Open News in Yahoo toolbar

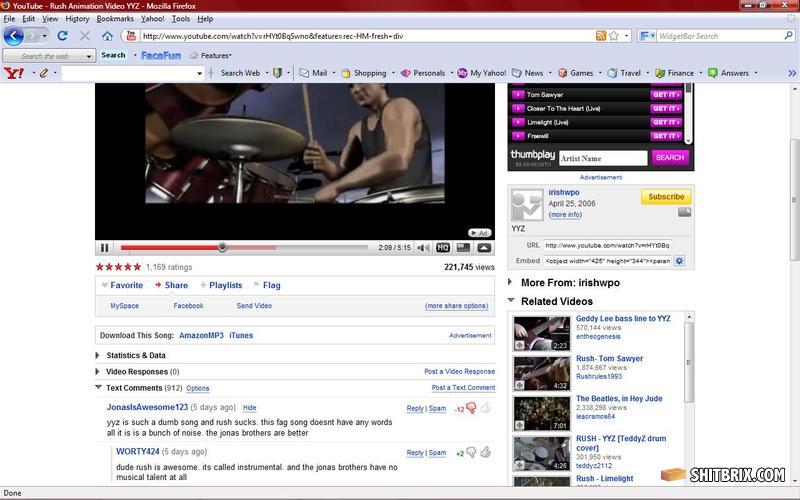coord(528,73)
